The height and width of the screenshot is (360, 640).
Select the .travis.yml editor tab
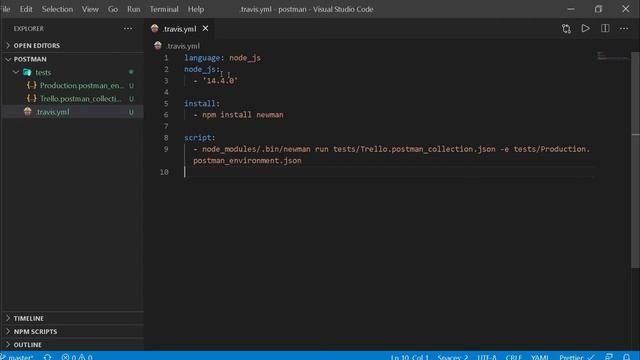tap(179, 29)
